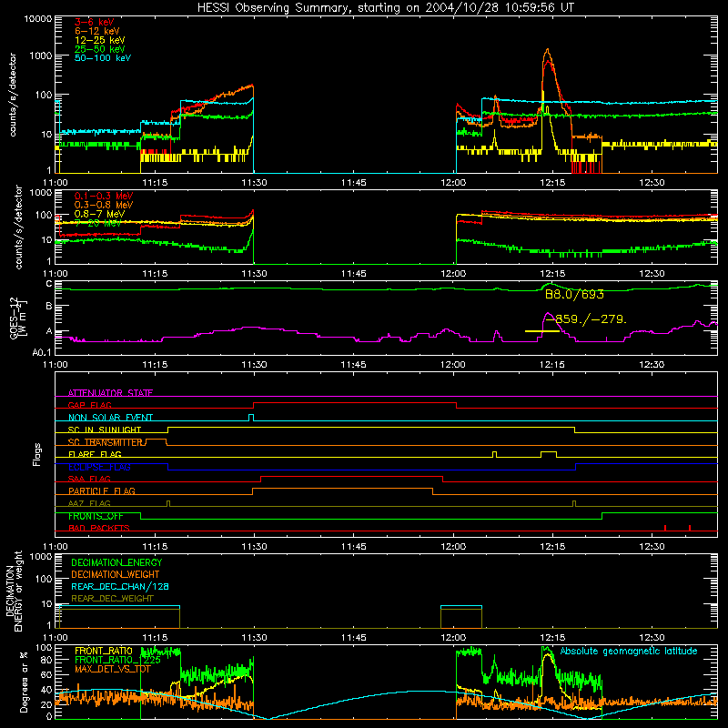Select the FRONTS_OFF flag label
The image size is (728, 728).
coord(96,516)
